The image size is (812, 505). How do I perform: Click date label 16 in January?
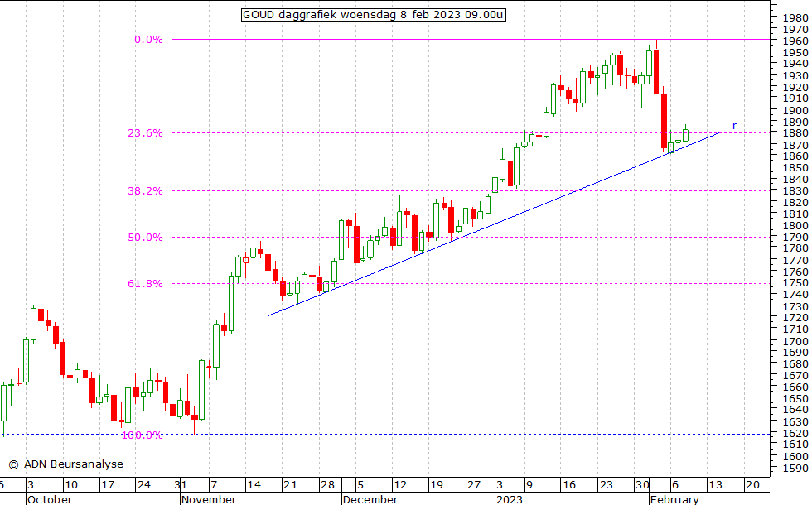[569, 485]
